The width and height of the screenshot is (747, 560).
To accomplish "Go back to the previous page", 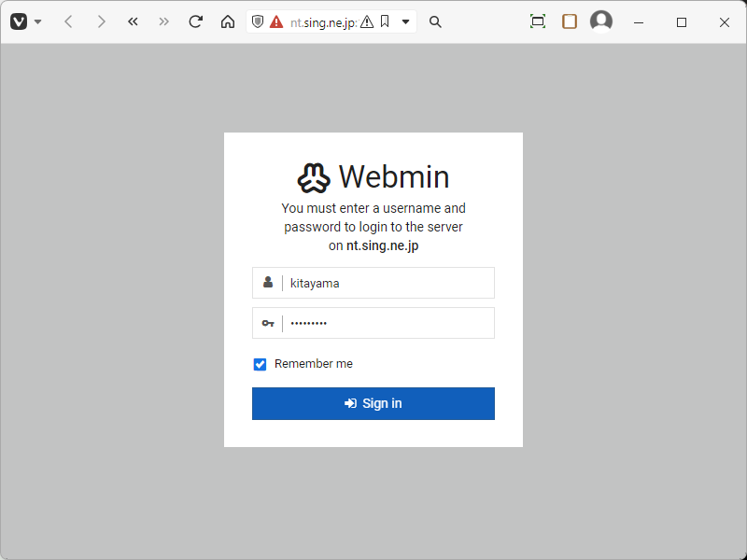I will click(x=68, y=21).
